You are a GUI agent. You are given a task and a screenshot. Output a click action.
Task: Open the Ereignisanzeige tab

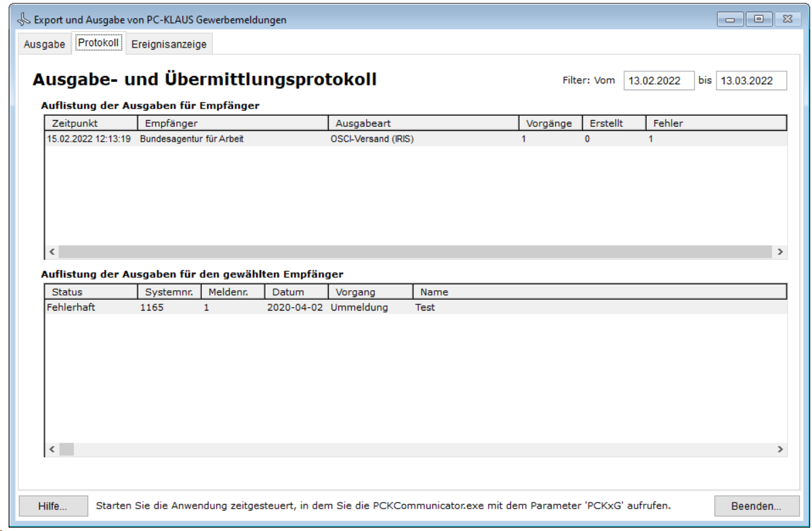pos(169,44)
